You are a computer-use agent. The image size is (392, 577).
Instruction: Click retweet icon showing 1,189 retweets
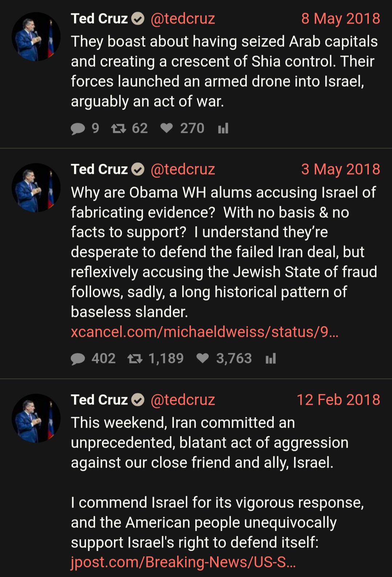click(x=135, y=359)
